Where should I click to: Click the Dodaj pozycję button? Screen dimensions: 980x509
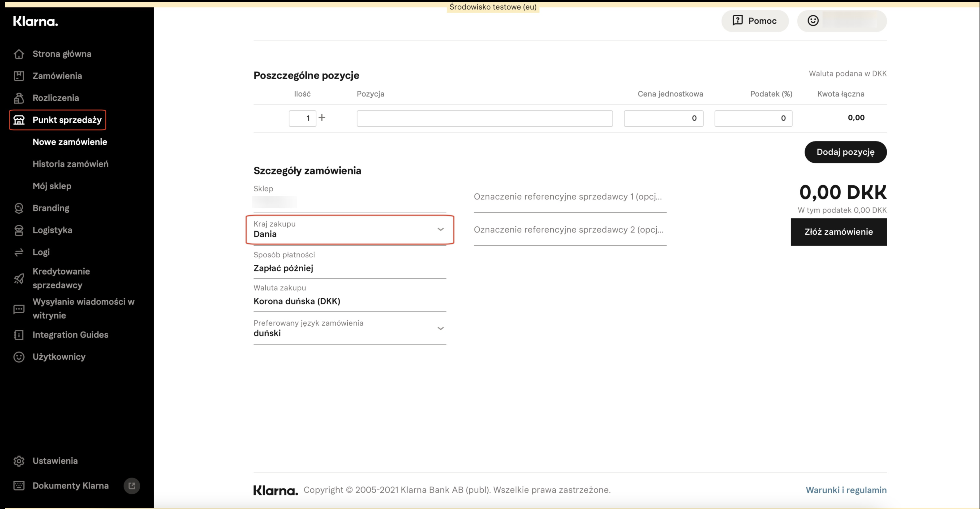tap(845, 152)
